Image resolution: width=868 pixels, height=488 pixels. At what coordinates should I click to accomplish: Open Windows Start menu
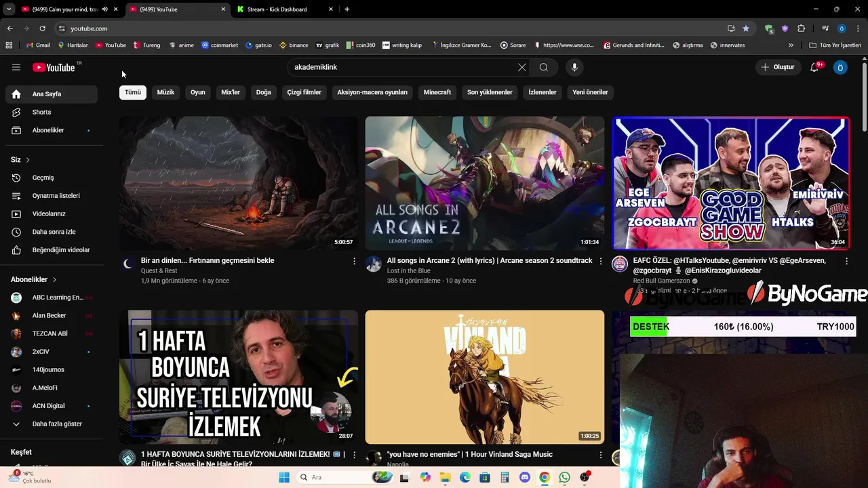[284, 477]
